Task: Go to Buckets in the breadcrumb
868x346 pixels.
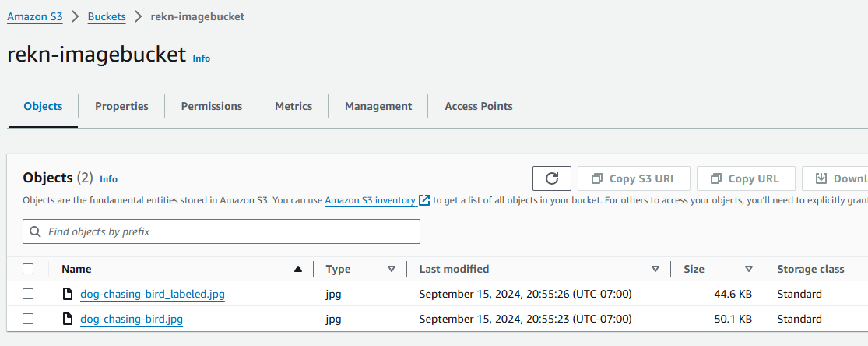Action: (107, 16)
